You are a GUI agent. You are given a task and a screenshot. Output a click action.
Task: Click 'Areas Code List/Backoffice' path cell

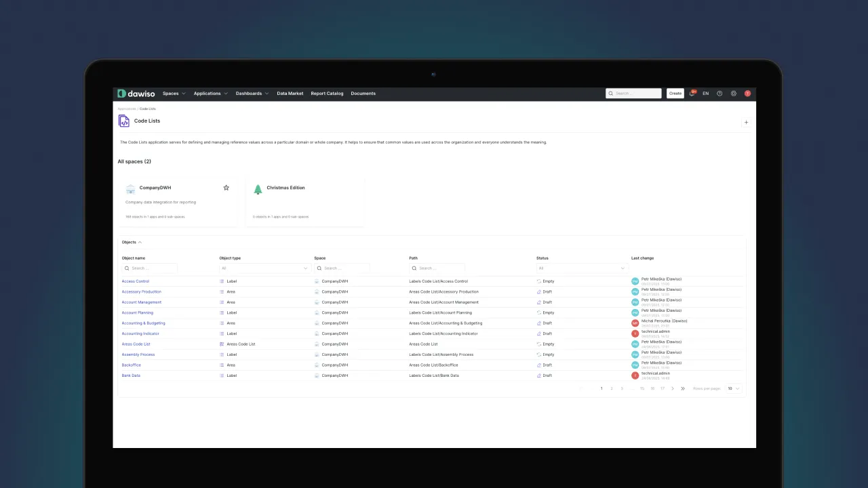(435, 365)
